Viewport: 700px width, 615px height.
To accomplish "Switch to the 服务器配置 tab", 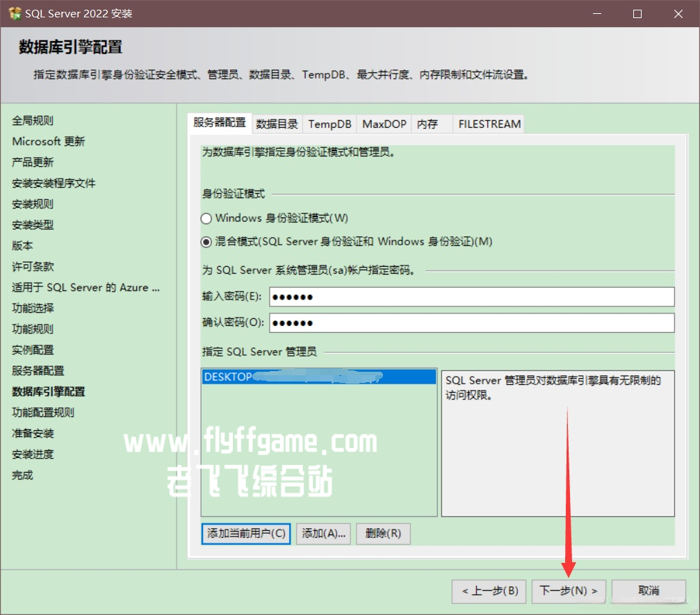I will [220, 122].
